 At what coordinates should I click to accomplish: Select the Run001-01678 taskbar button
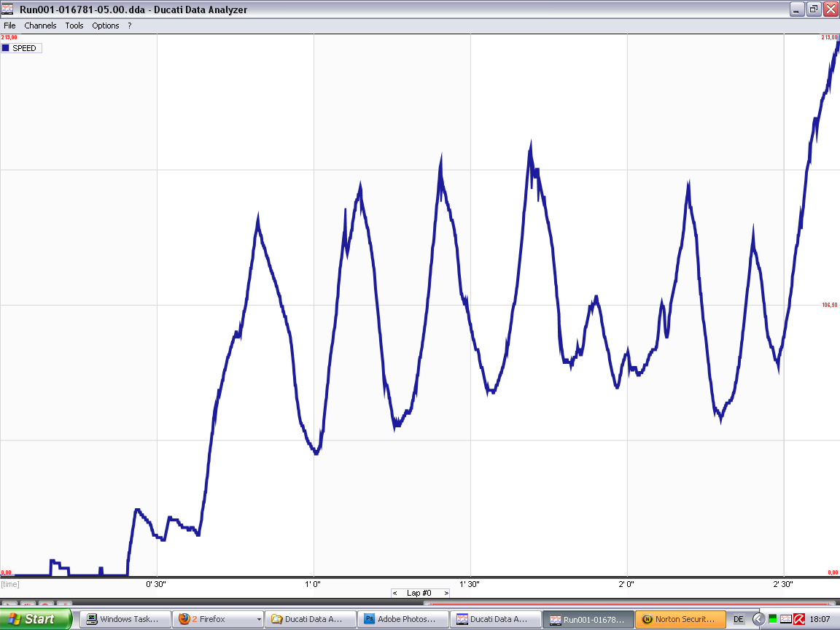tap(588, 619)
